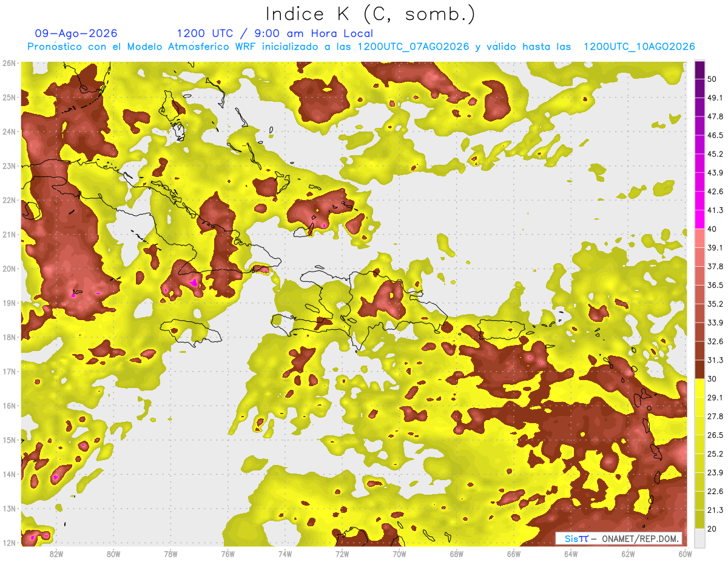Click the '50' value on the color scale

point(712,79)
